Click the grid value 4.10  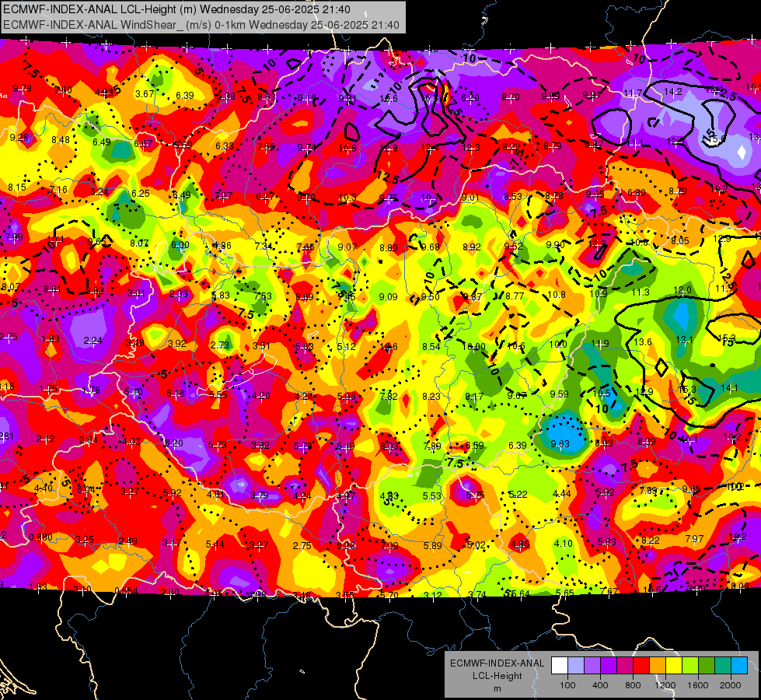563,543
